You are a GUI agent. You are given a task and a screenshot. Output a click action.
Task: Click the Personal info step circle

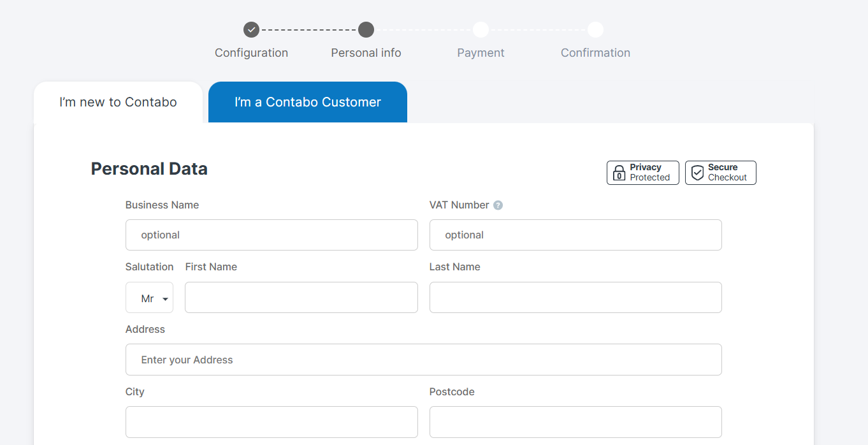click(x=366, y=29)
